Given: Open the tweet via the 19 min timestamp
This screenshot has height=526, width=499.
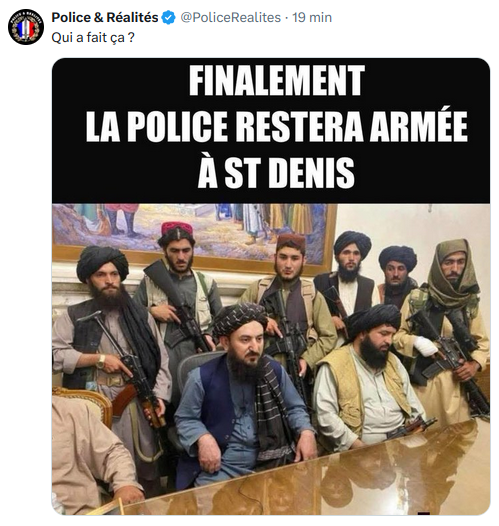Looking at the screenshot, I should pos(312,17).
